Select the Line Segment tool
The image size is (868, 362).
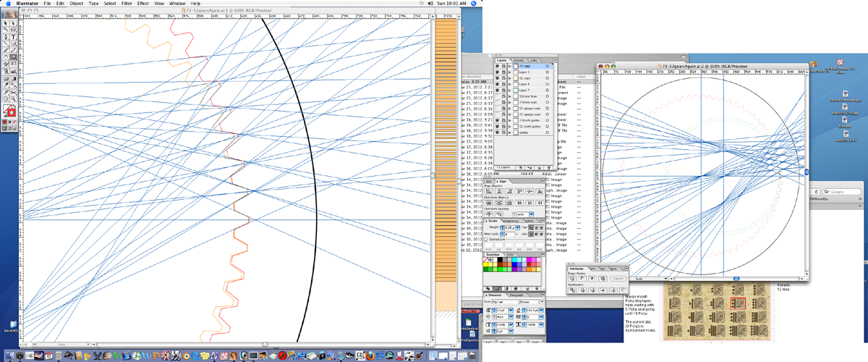click(x=5, y=42)
